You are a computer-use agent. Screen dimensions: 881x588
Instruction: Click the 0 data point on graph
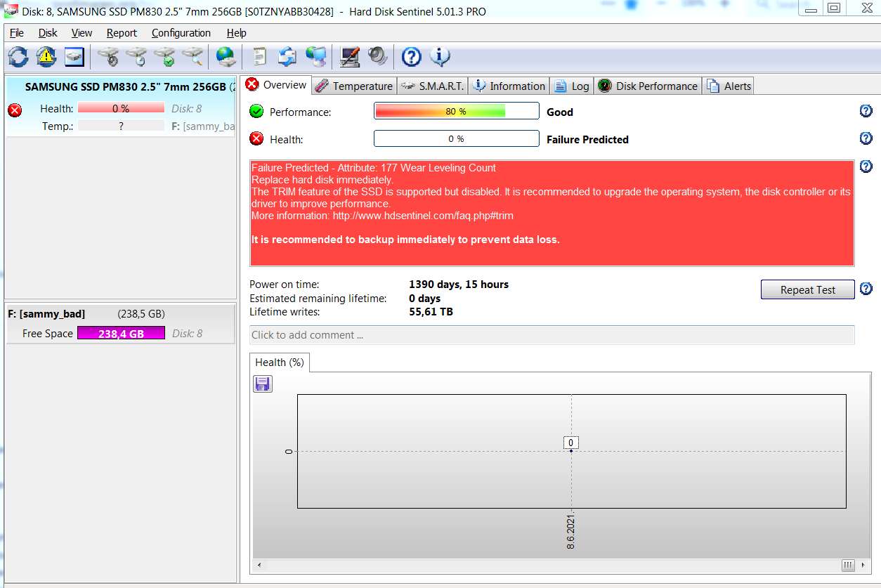(571, 450)
